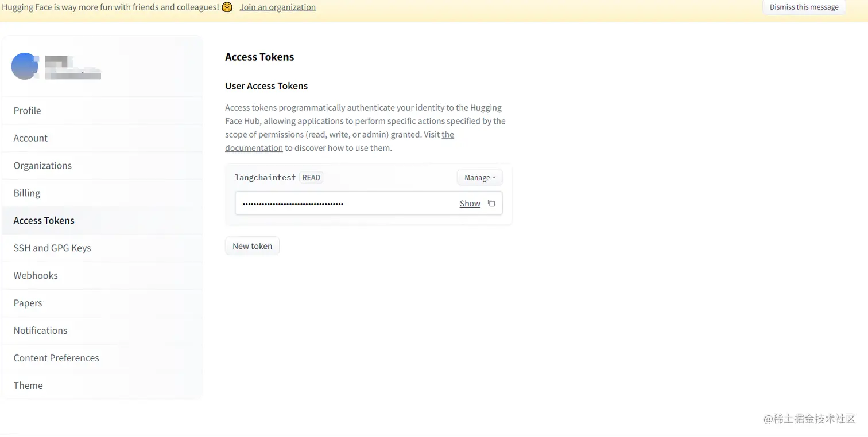The image size is (868, 437).
Task: Reveal the token by clicking Show
Action: (x=470, y=204)
